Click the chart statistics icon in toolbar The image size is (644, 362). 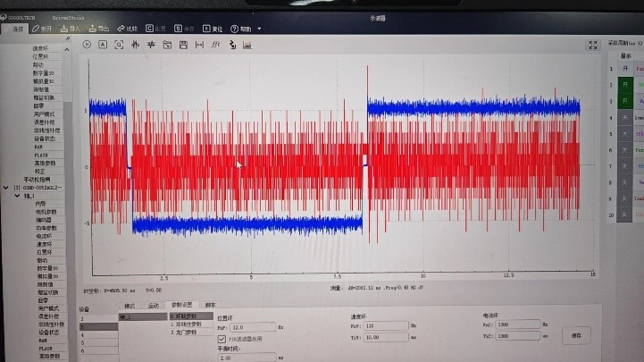tap(247, 44)
